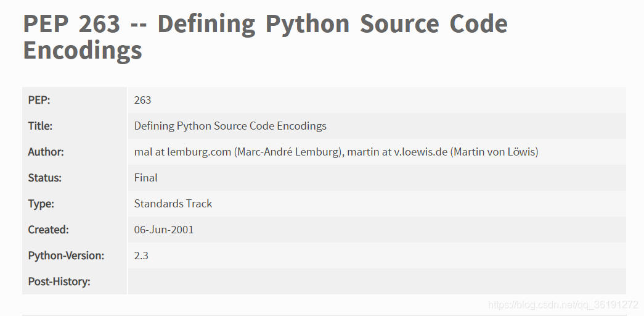Click the Python-Version: field label
The height and width of the screenshot is (316, 644).
click(x=66, y=256)
